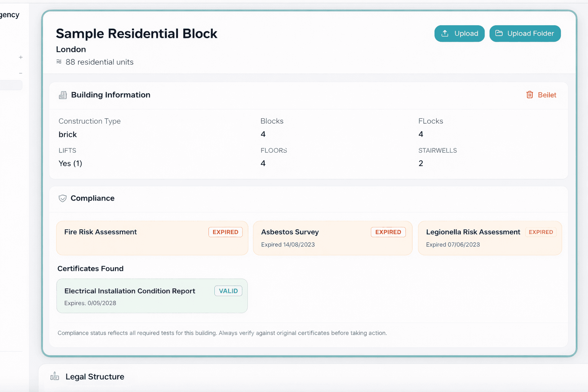
Task: Click the Upload Folder button
Action: (x=525, y=34)
